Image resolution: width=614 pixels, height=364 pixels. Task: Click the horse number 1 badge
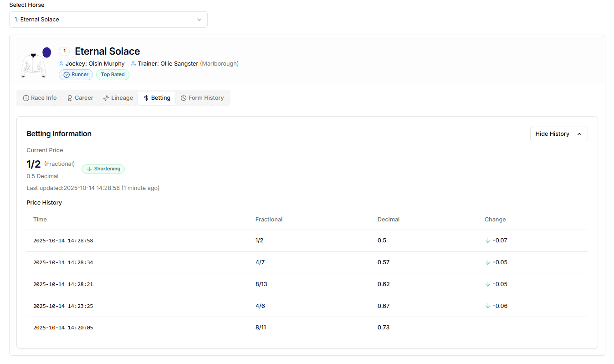point(64,51)
